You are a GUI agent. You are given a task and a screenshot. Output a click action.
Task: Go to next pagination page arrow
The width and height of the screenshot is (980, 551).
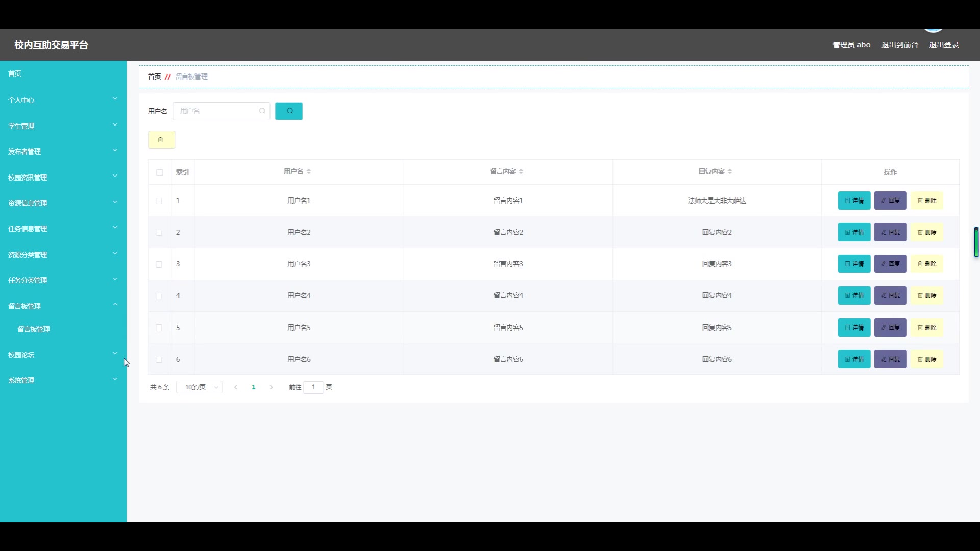(272, 387)
